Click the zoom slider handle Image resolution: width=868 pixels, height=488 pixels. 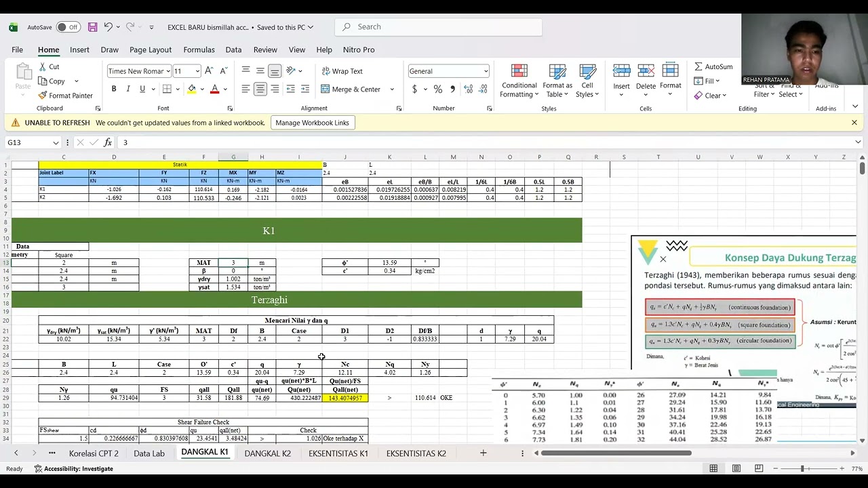(802, 468)
